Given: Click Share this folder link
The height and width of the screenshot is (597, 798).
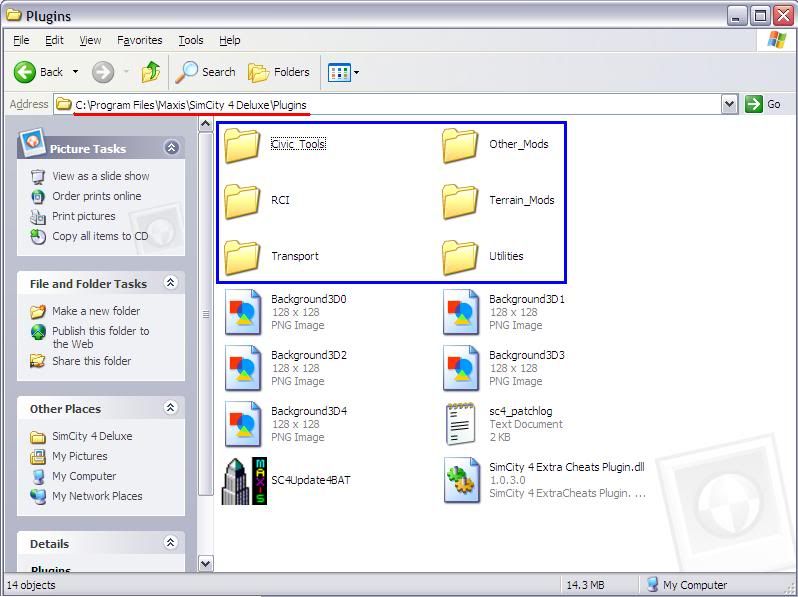Looking at the screenshot, I should point(92,361).
